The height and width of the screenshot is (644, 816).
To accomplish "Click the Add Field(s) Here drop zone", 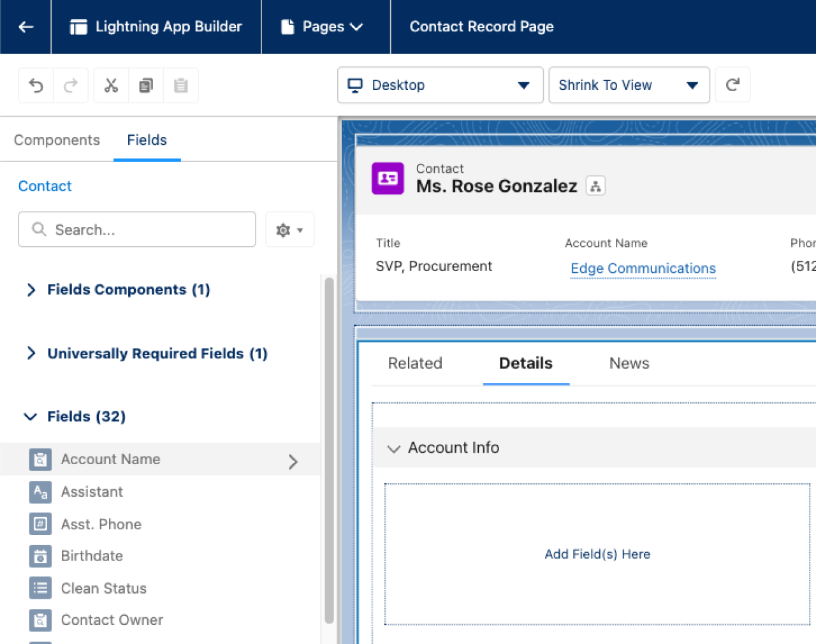I will point(597,554).
